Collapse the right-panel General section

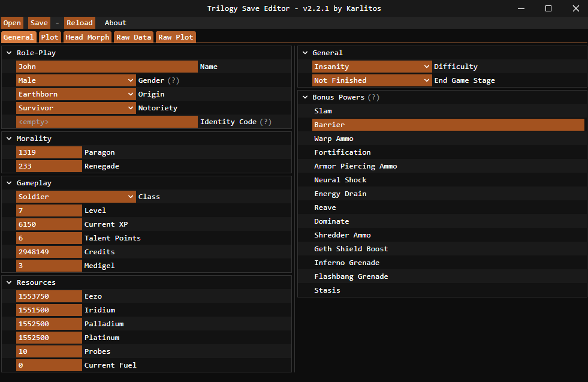coord(305,53)
